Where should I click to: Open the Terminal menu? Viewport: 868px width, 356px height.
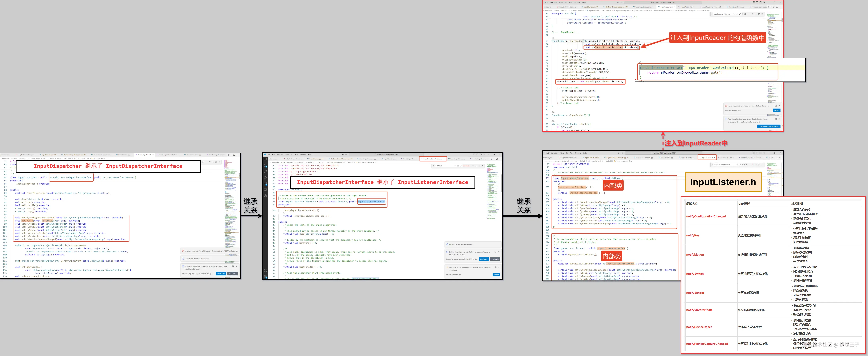tap(303, 155)
